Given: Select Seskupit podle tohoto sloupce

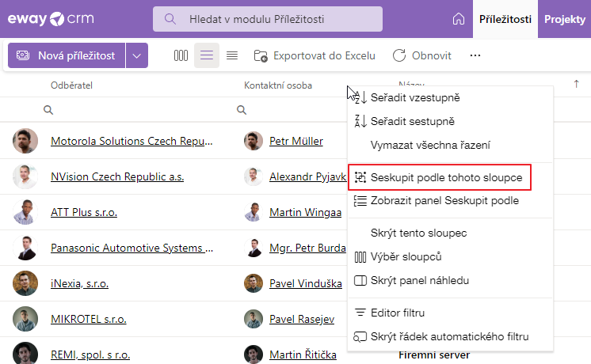Looking at the screenshot, I should click(x=440, y=177).
